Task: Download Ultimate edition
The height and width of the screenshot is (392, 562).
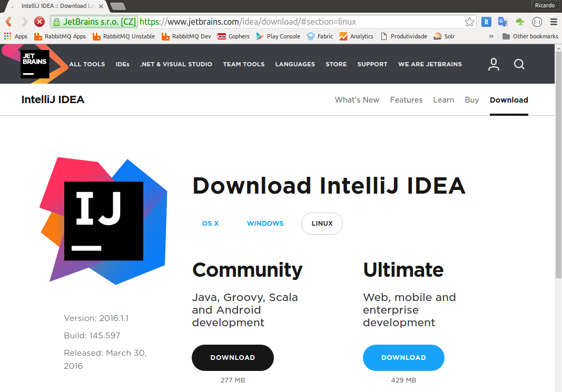Action: click(403, 358)
